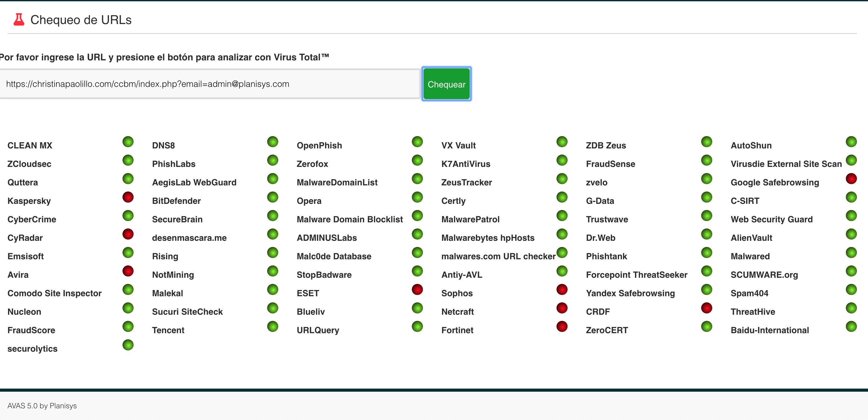Click the ZeroCERT label
868x420 pixels.
(x=607, y=330)
